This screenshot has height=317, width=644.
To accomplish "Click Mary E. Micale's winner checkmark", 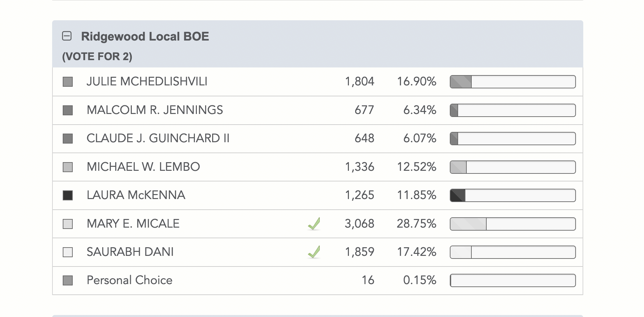I will [314, 224].
